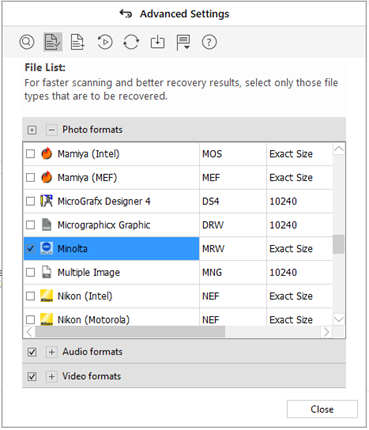Click the horizontal scroll left arrow
Viewport: 369px width, 430px height.
29,332
